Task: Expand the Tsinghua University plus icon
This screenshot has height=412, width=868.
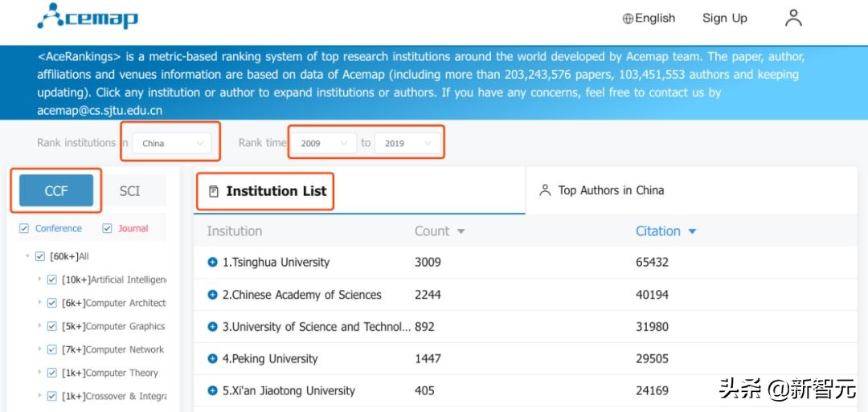Action: [212, 262]
